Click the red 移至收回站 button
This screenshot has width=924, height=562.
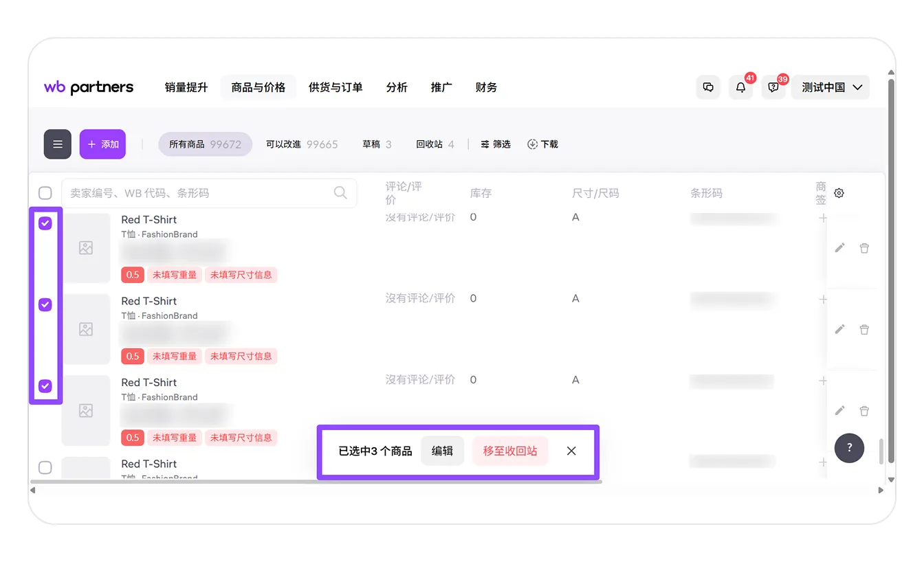(x=510, y=451)
